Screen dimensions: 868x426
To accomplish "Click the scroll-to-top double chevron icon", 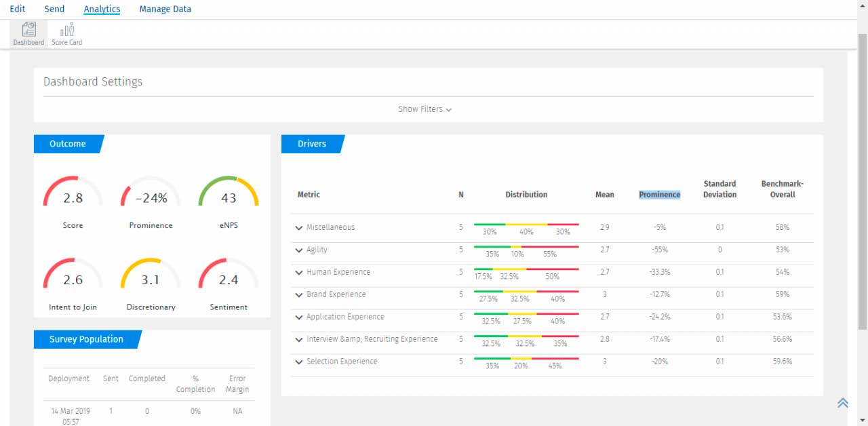I will pyautogui.click(x=843, y=403).
